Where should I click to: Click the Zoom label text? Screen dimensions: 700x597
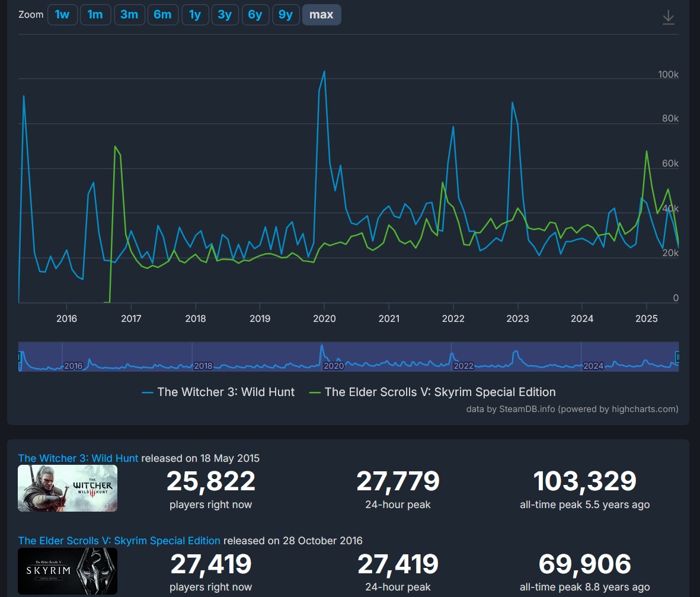click(31, 15)
